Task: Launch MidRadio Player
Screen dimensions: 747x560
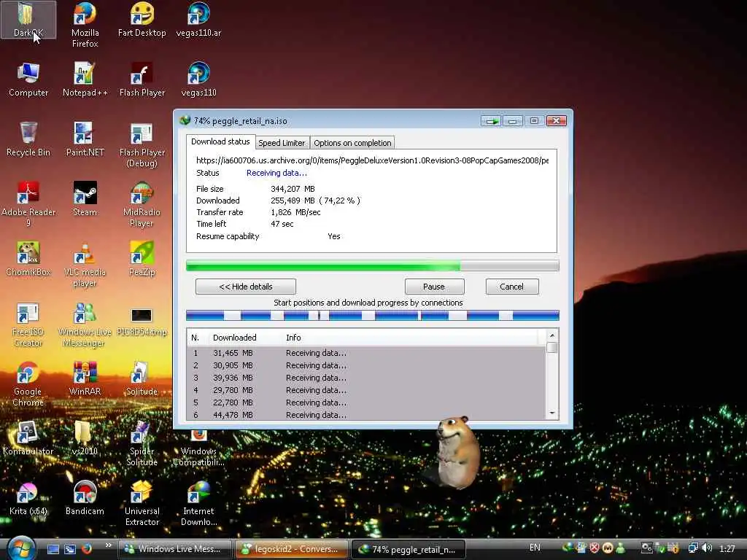Action: (x=142, y=204)
